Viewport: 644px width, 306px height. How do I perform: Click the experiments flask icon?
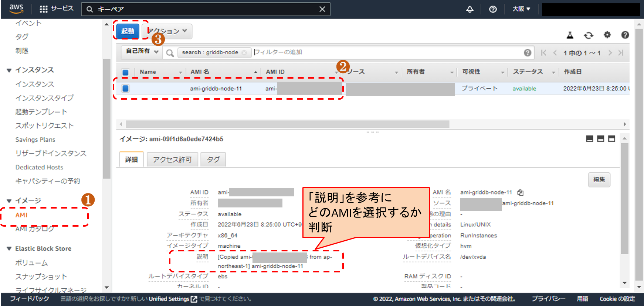click(570, 35)
